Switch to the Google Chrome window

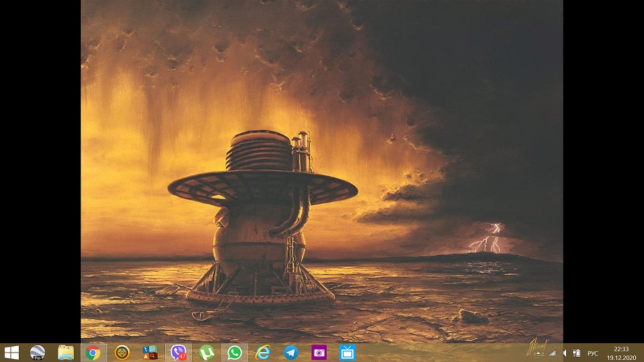click(x=93, y=353)
